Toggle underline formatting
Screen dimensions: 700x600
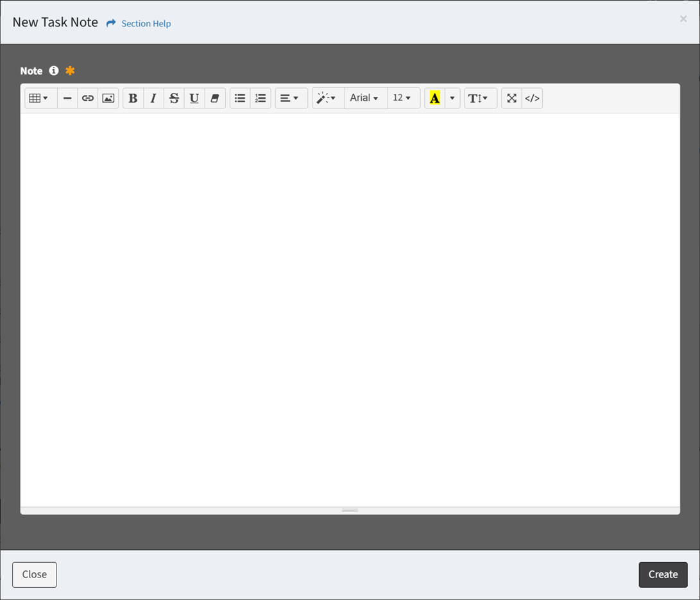[194, 98]
